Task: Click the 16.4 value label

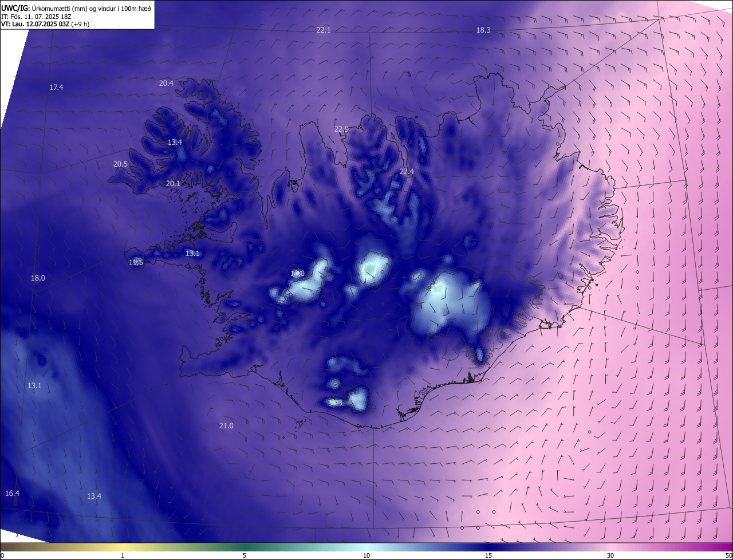Action: (12, 493)
